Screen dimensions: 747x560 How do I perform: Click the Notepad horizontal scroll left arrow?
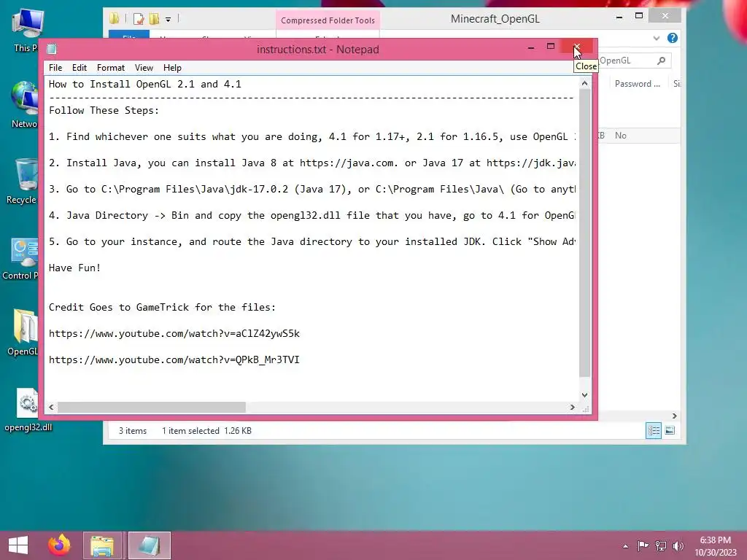pos(51,407)
